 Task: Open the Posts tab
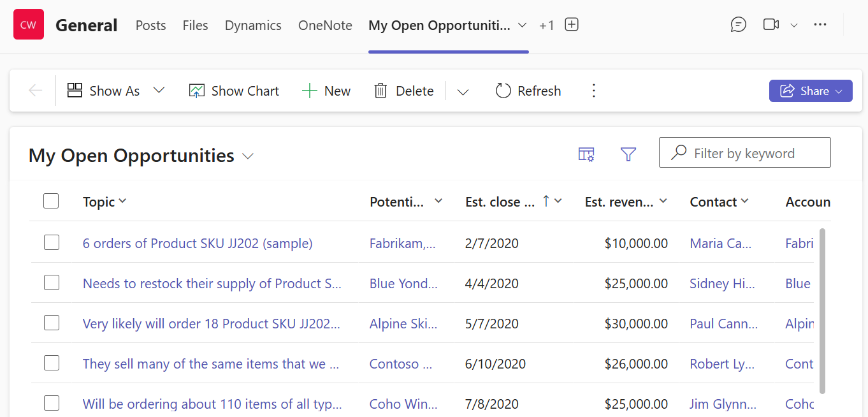(150, 25)
